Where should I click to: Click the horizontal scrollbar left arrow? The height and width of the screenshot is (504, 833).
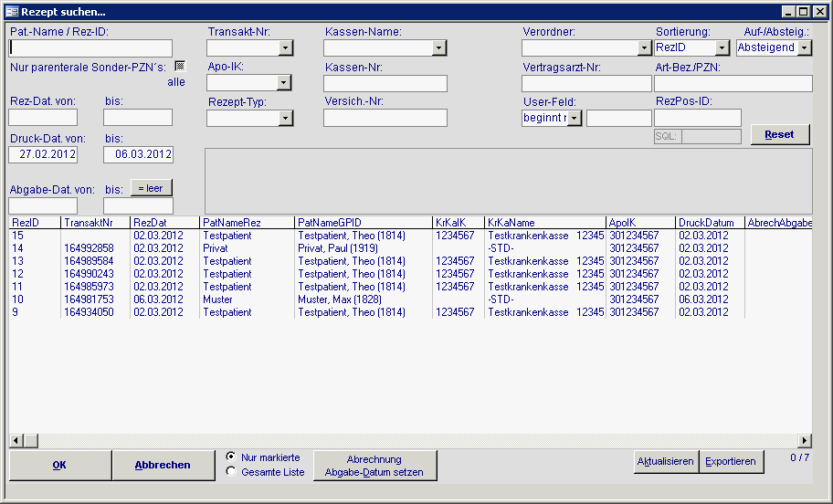click(x=16, y=440)
